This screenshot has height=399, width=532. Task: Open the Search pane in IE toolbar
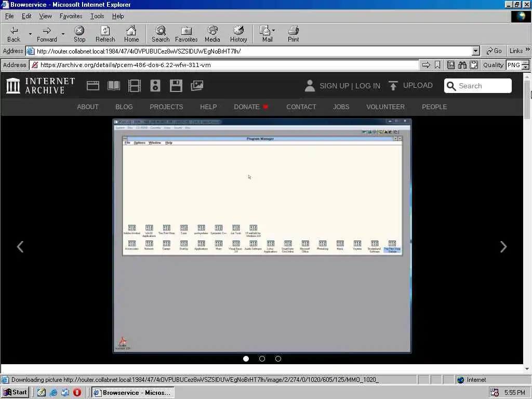pos(161,34)
